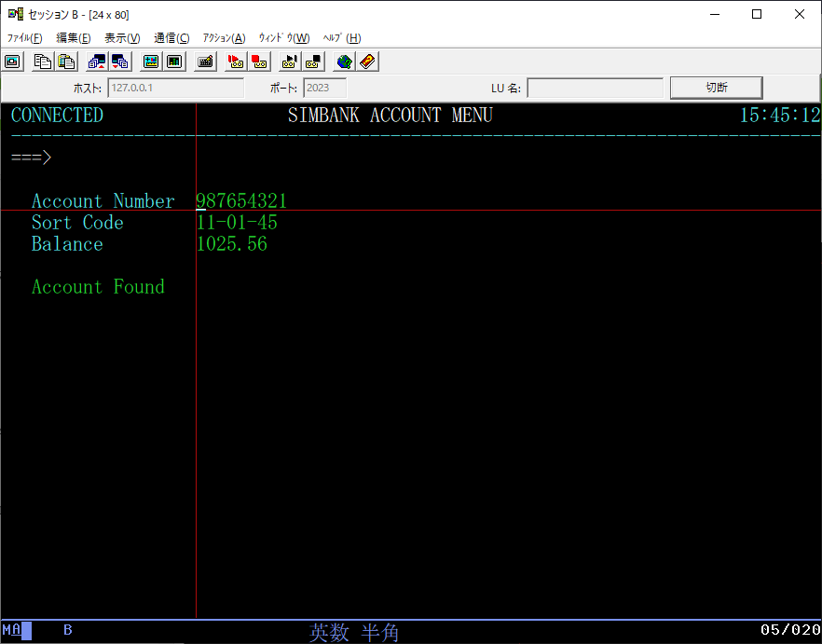Click the globe support icon
The height and width of the screenshot is (644, 822).
tap(345, 62)
